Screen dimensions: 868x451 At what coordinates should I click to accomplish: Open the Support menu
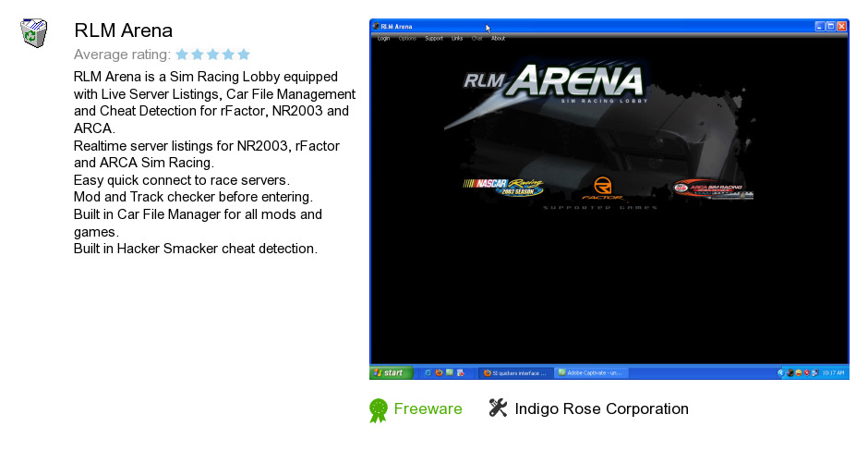[x=434, y=38]
